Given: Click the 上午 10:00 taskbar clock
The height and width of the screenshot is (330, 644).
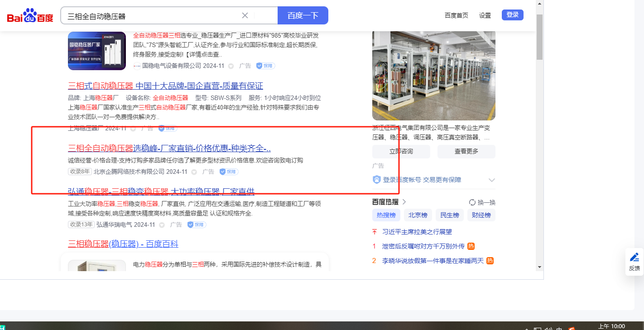Looking at the screenshot, I should tap(611, 327).
